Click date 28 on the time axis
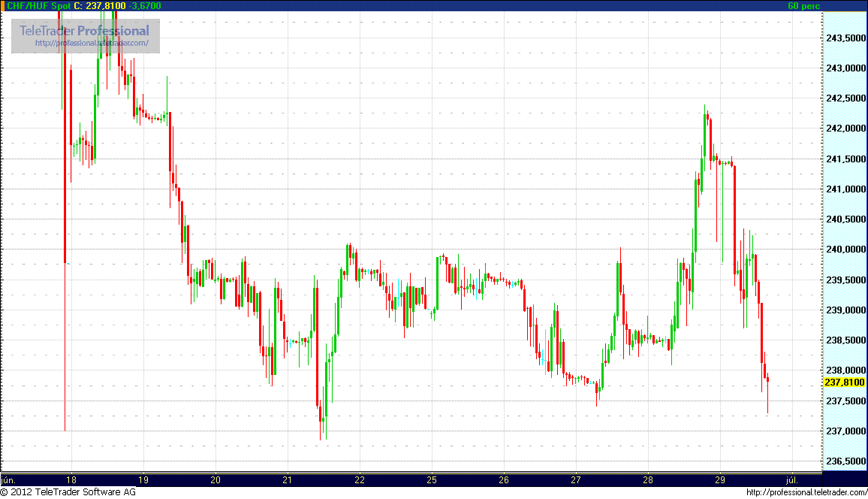Image resolution: width=868 pixels, height=499 pixels. [648, 480]
